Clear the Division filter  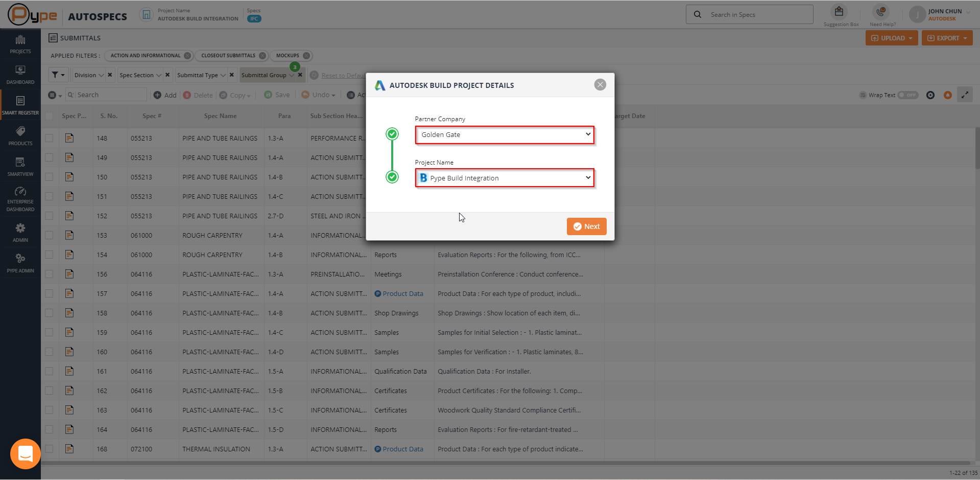[x=110, y=75]
